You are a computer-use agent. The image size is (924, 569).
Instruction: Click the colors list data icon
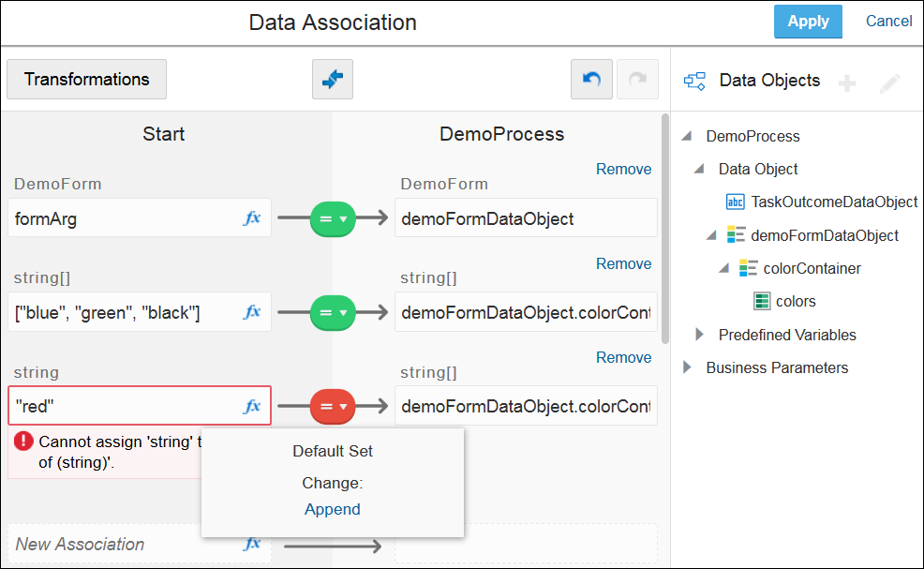pyautogui.click(x=762, y=301)
